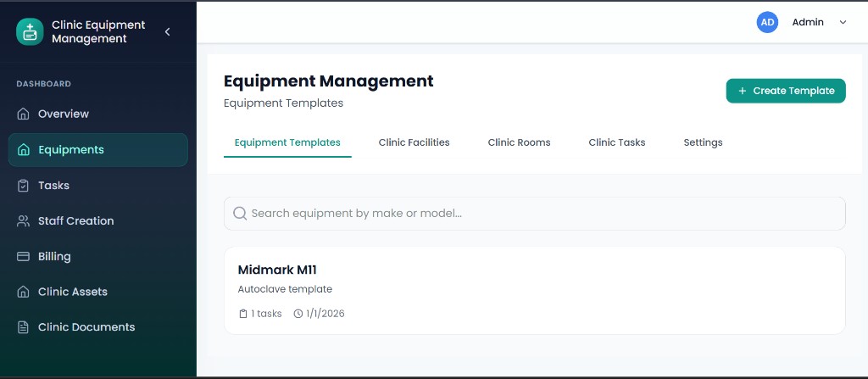Switch to the Clinic Facilities tab
The width and height of the screenshot is (868, 379).
pyautogui.click(x=414, y=142)
